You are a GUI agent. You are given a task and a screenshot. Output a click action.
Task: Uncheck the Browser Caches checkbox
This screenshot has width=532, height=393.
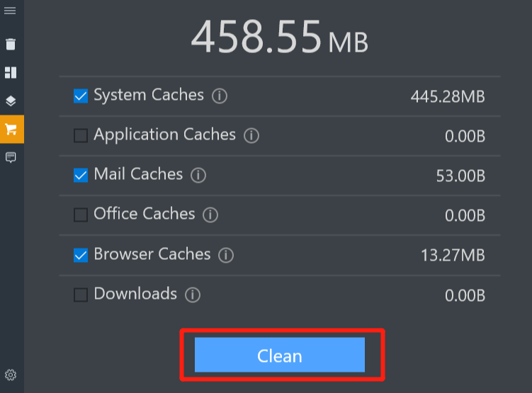[x=81, y=255]
